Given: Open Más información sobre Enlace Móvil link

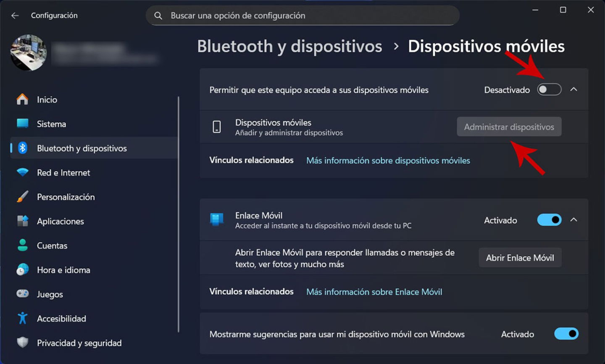Looking at the screenshot, I should [374, 292].
